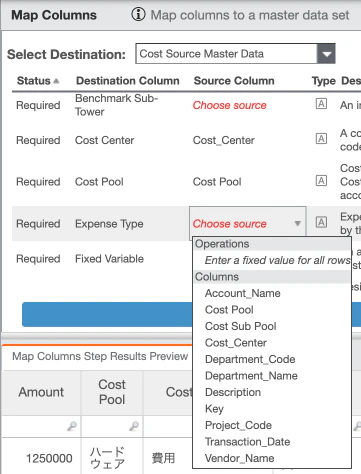
Task: Select Description option
Action: (233, 392)
